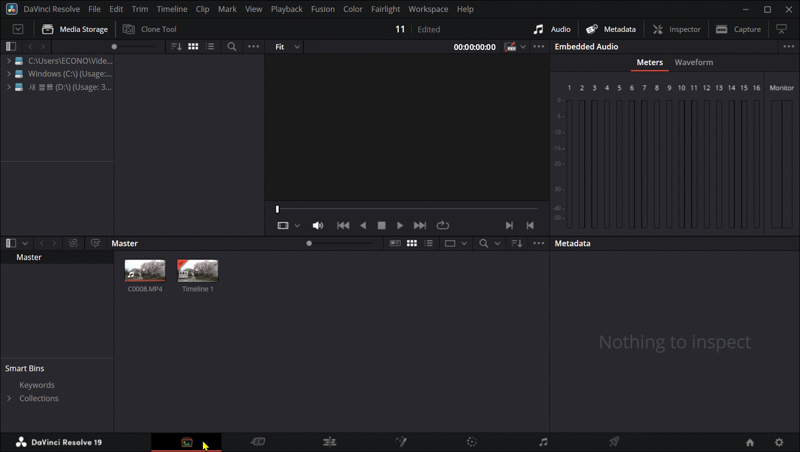Open the Fusion menu

point(323,9)
